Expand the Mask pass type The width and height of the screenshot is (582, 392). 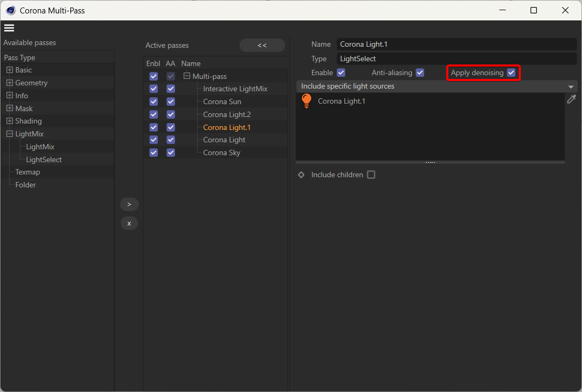pyautogui.click(x=10, y=108)
